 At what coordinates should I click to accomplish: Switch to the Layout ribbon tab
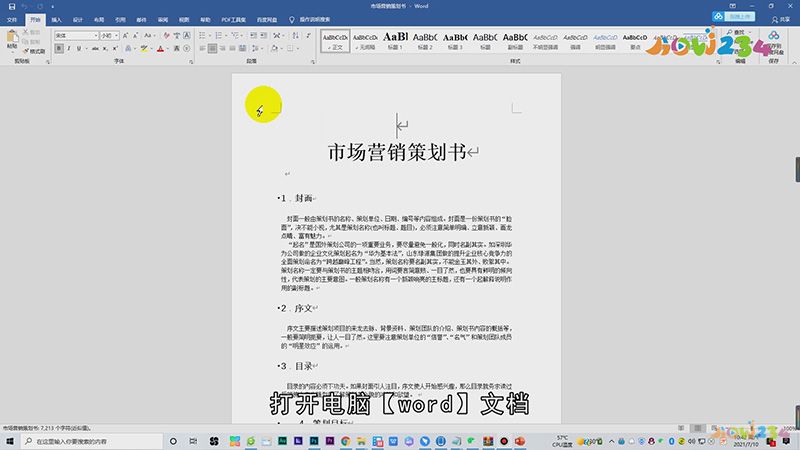(99, 19)
